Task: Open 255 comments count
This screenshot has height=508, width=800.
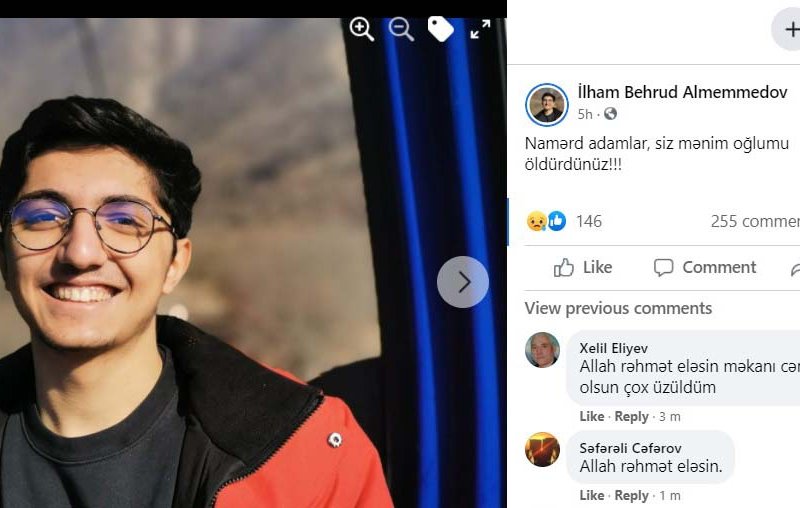Action: [x=755, y=221]
